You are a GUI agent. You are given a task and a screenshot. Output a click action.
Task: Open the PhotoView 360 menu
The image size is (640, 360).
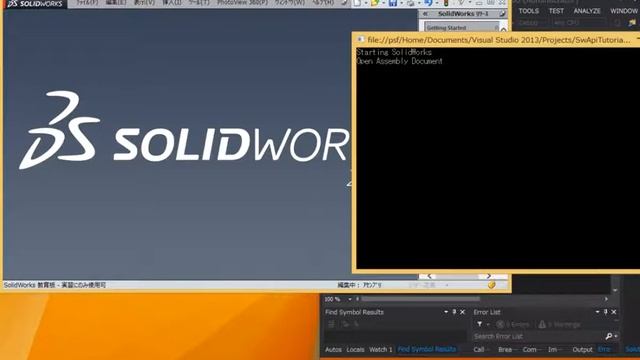(242, 2)
